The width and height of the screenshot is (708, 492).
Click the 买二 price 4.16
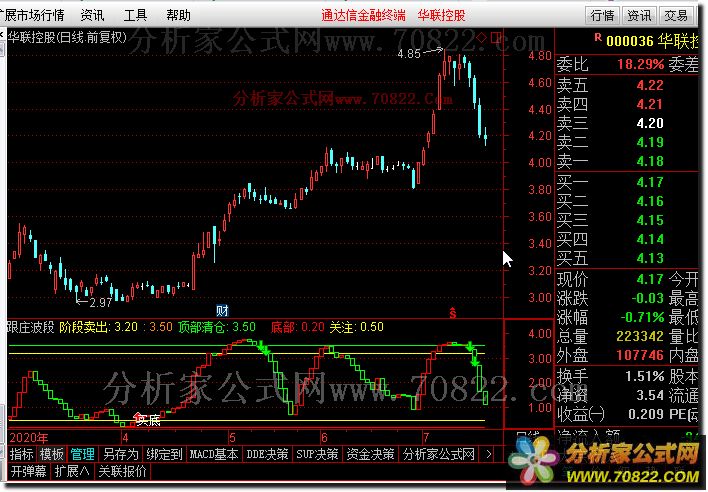pos(650,201)
